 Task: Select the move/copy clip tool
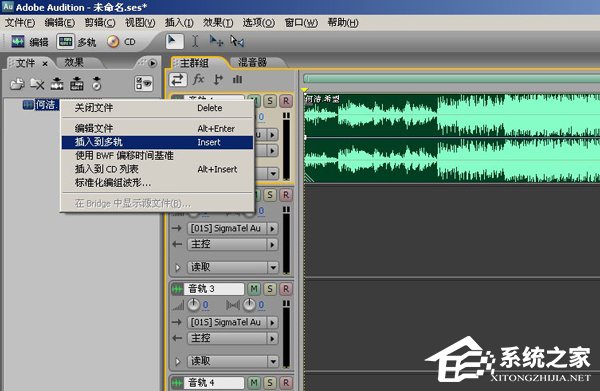pyautogui.click(x=216, y=41)
